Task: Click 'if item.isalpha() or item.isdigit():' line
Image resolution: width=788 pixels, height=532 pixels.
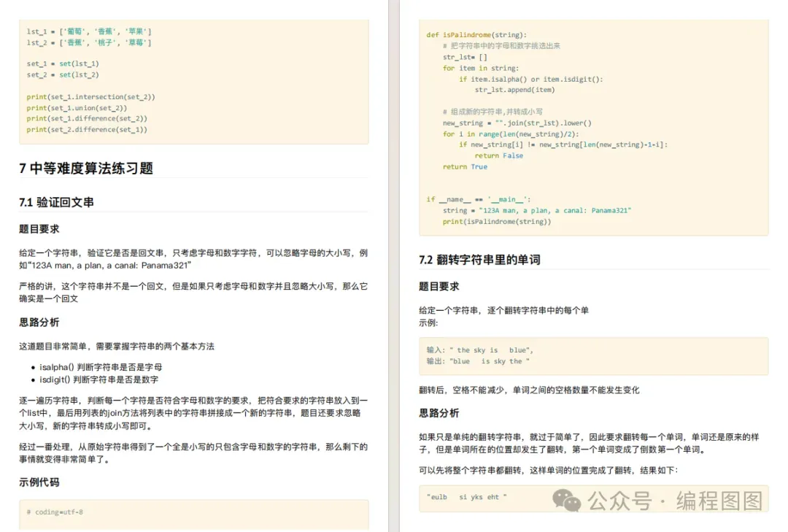Action: tap(530, 79)
